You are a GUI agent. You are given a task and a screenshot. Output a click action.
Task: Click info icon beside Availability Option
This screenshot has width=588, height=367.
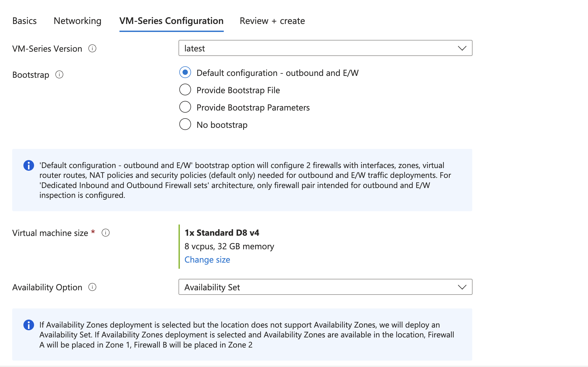(92, 287)
